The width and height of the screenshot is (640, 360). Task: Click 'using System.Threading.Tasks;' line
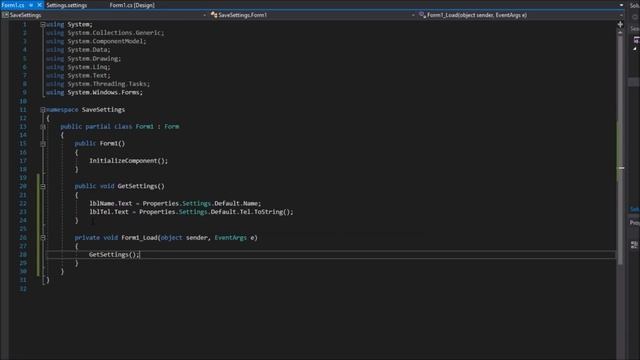tap(98, 84)
